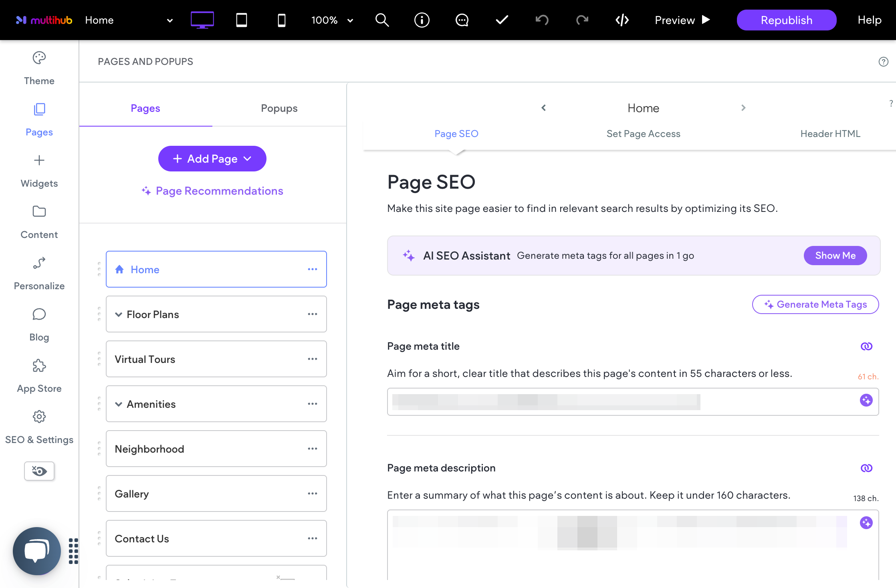Open the site info icon

point(422,20)
